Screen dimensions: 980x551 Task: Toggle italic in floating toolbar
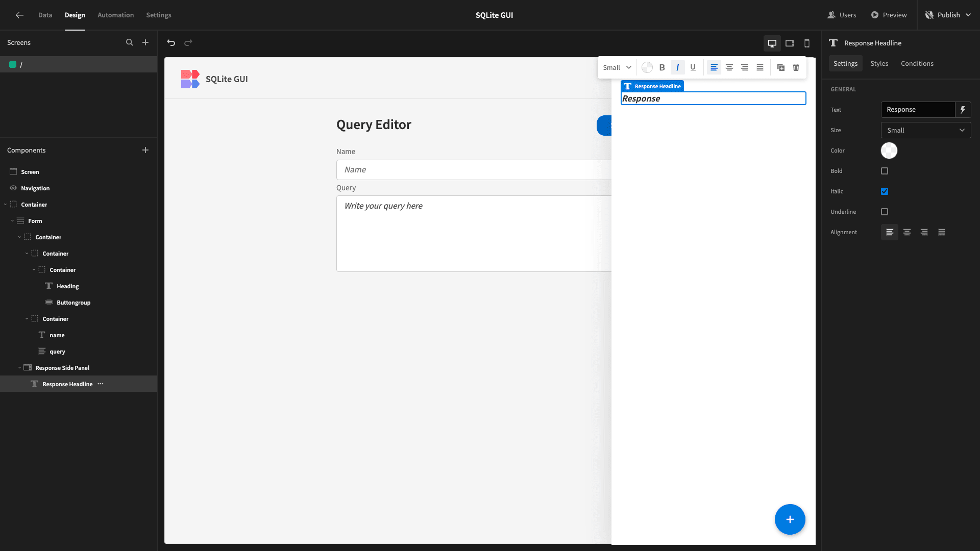pyautogui.click(x=677, y=67)
